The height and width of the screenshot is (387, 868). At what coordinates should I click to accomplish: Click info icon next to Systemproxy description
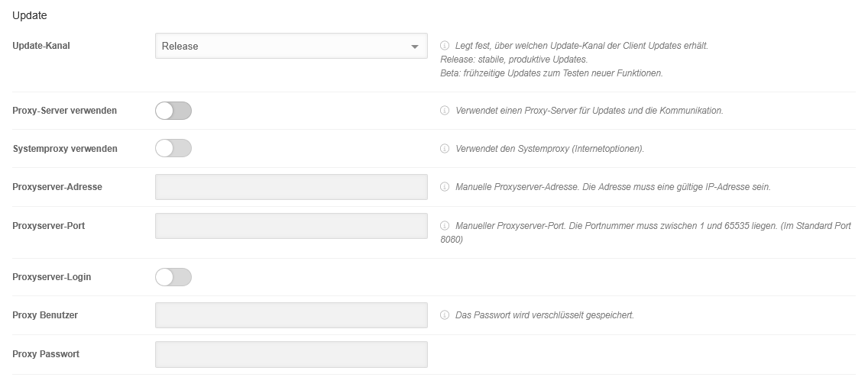pos(445,149)
